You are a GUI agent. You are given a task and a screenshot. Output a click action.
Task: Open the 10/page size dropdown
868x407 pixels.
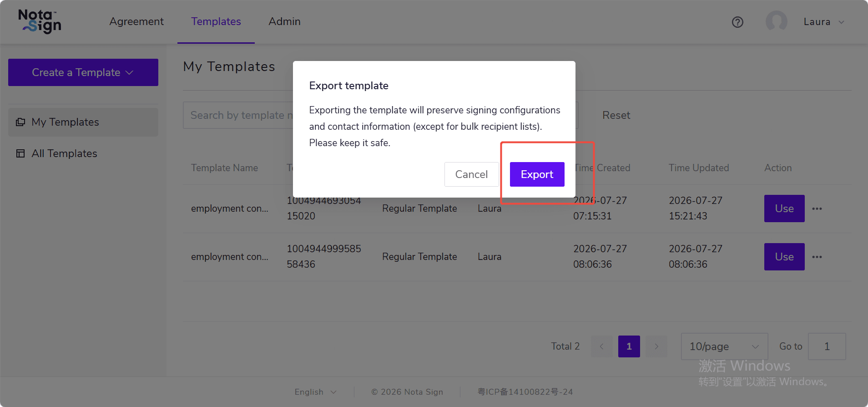(x=724, y=346)
